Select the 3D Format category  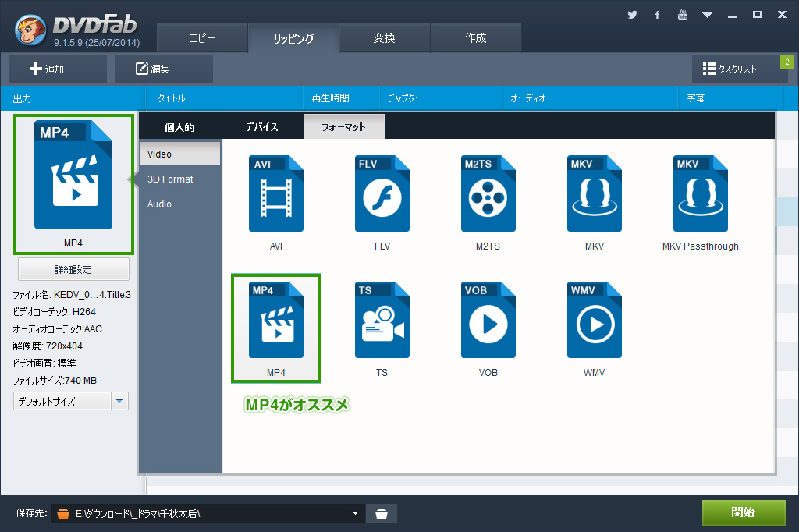180,179
